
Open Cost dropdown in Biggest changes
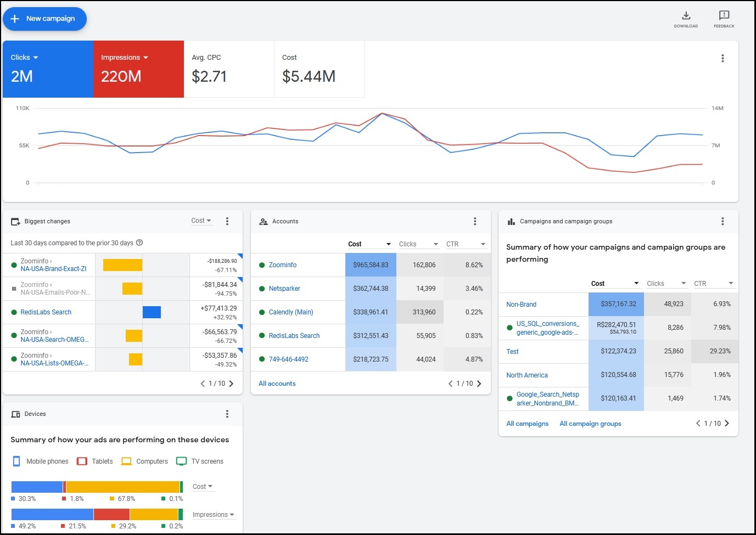tap(201, 221)
